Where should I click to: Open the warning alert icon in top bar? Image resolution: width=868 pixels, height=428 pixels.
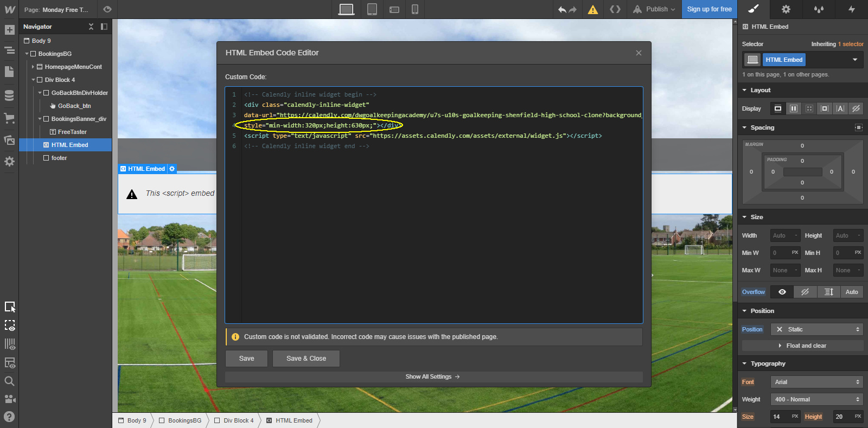click(593, 9)
